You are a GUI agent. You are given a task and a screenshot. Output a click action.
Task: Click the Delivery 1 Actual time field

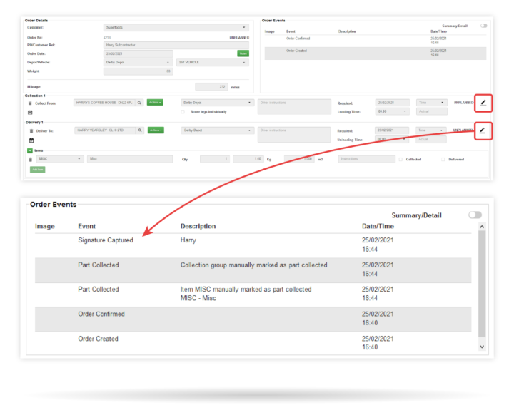pyautogui.click(x=431, y=139)
